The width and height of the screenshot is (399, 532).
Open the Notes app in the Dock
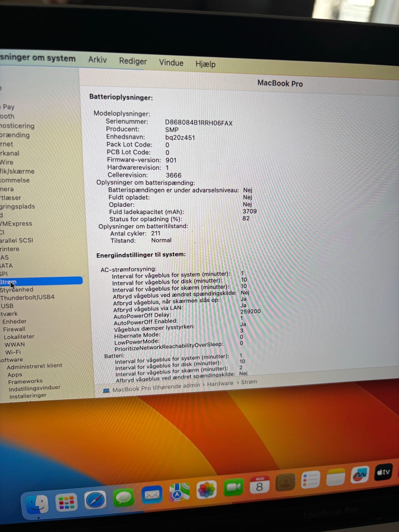pos(335,477)
